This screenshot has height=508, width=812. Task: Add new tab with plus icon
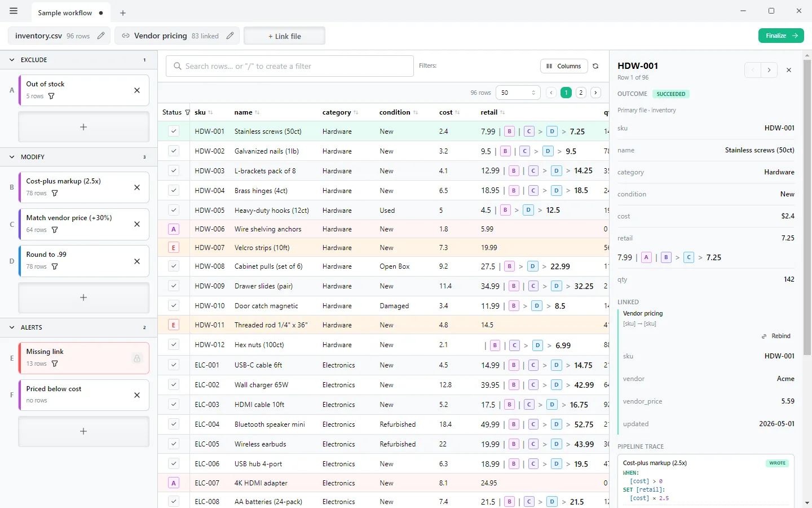coord(123,13)
